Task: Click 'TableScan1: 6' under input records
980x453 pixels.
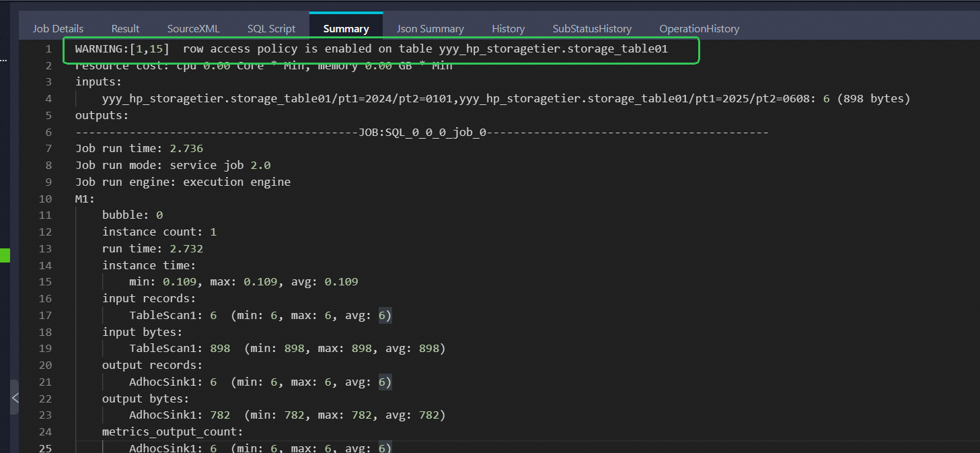Action: click(260, 315)
